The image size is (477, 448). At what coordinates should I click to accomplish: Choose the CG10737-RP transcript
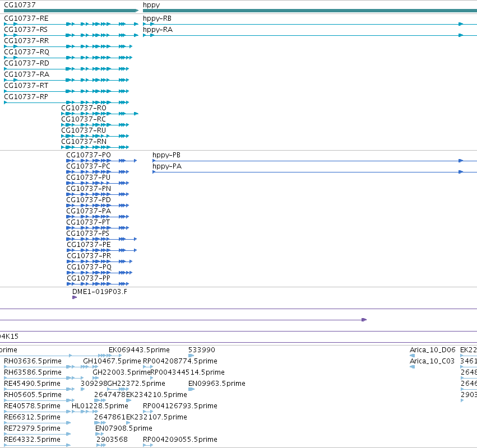[x=26, y=97]
